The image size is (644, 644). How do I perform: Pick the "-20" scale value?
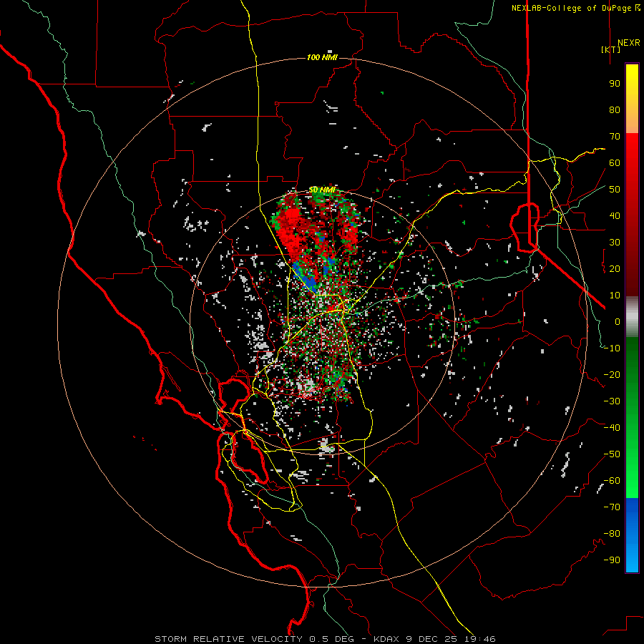pos(612,375)
